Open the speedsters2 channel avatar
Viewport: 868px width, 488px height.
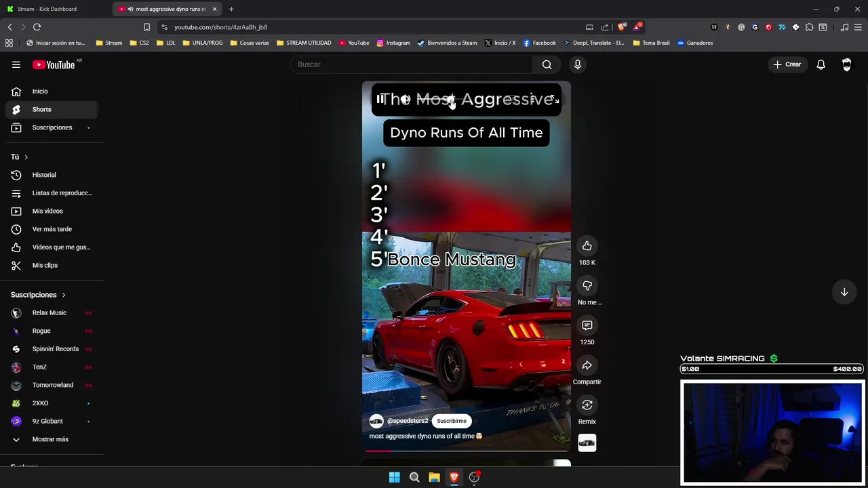tap(376, 421)
